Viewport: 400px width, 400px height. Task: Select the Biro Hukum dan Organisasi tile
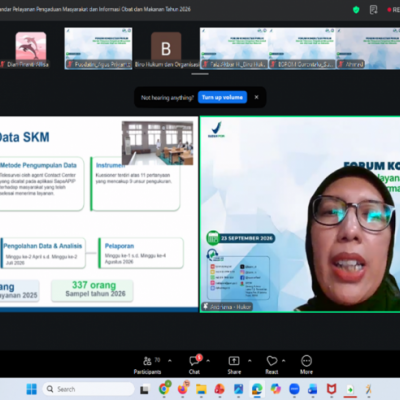point(166,50)
